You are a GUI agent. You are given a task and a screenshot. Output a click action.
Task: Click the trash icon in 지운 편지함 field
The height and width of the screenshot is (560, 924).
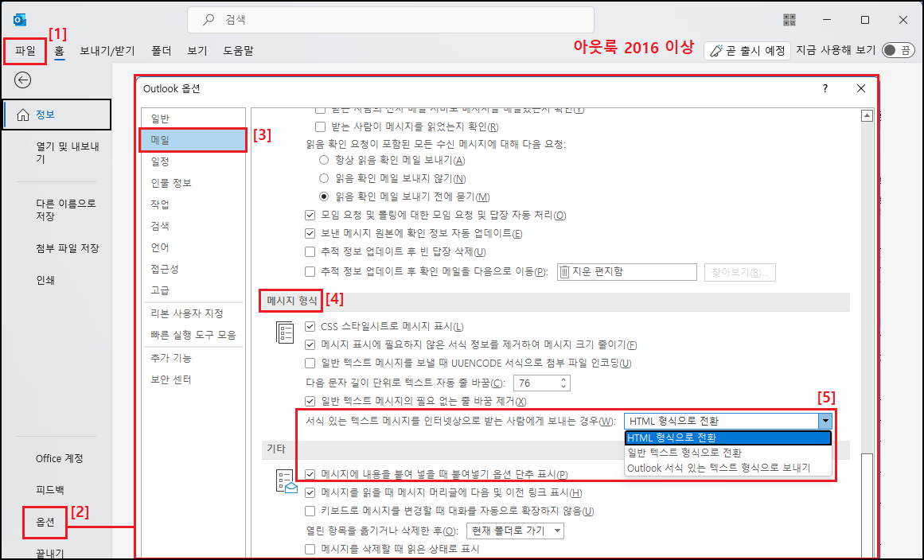[564, 271]
